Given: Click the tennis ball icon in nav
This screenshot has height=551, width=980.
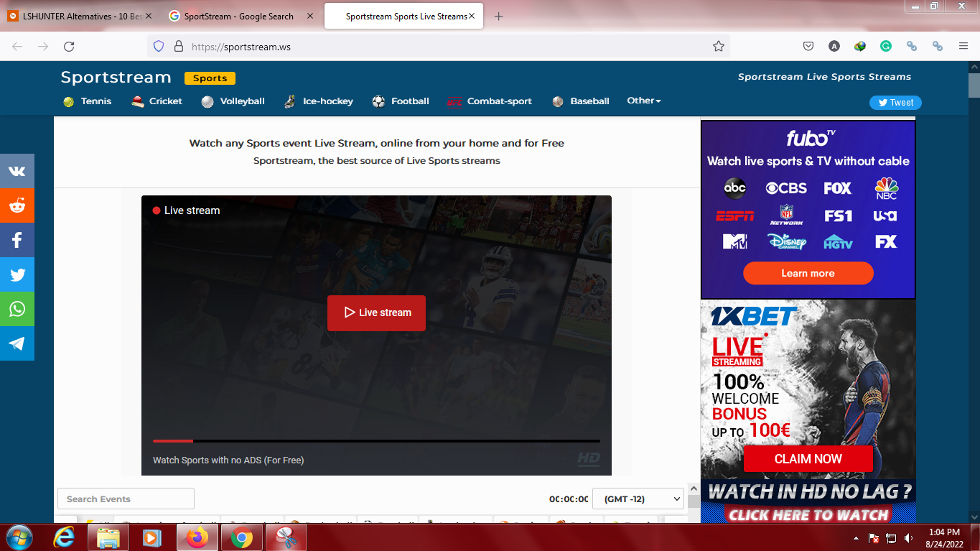Looking at the screenshot, I should coord(68,102).
